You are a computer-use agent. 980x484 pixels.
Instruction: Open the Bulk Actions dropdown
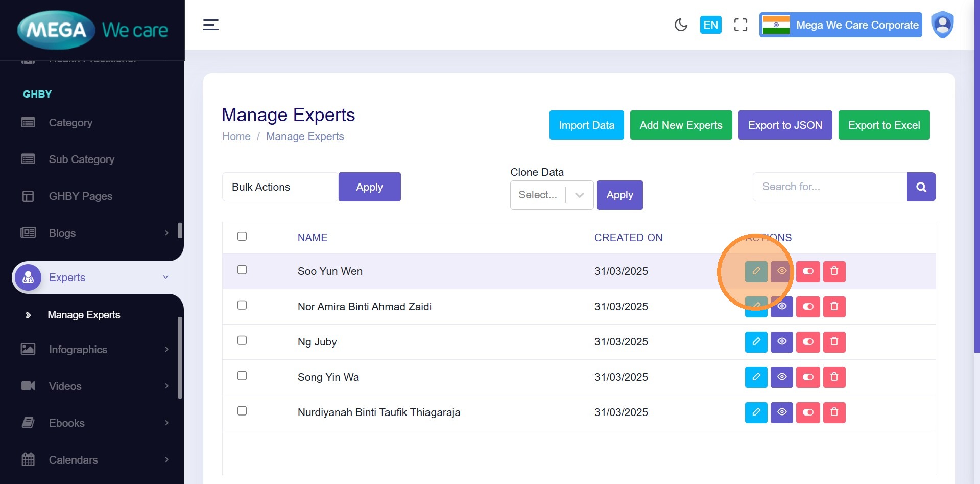[x=280, y=187]
